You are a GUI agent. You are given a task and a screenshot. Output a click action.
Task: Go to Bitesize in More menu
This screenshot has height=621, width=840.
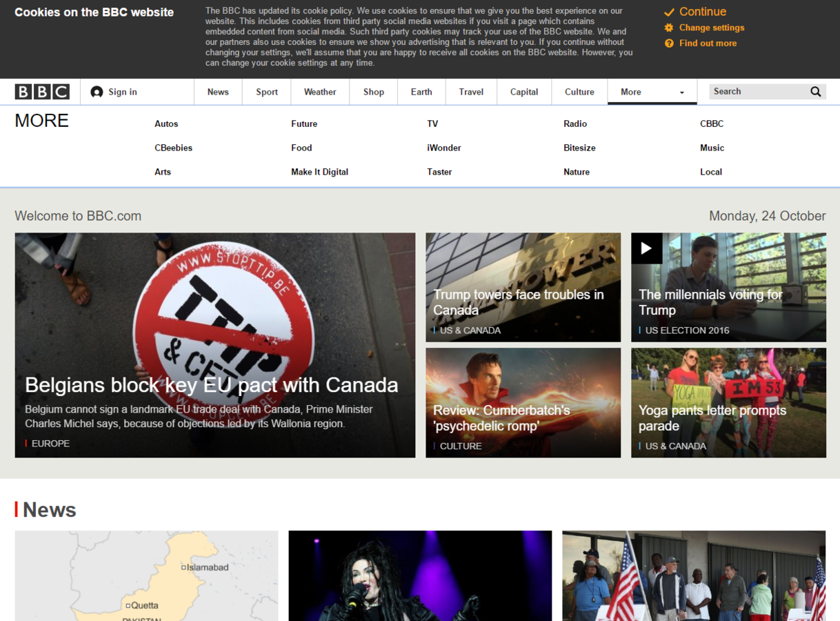click(579, 148)
